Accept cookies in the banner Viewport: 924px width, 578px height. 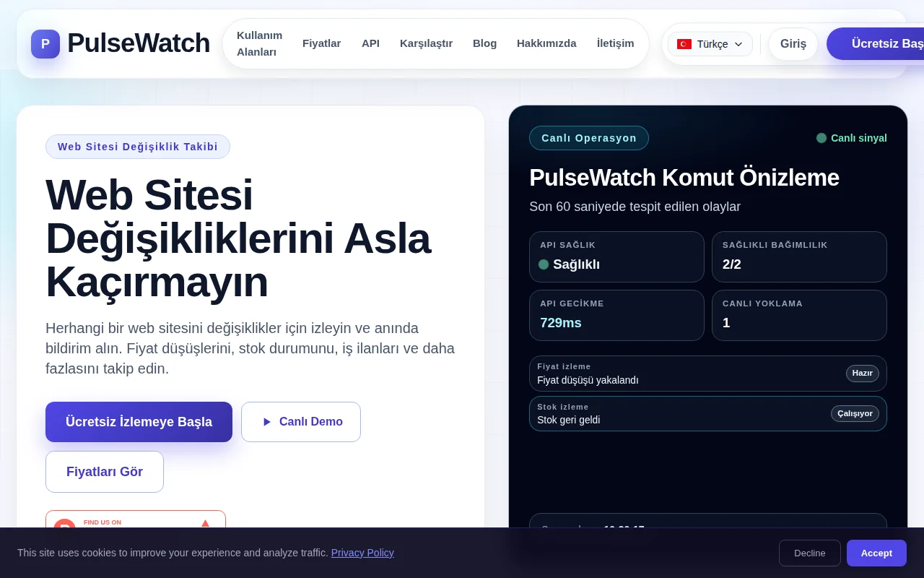(876, 553)
